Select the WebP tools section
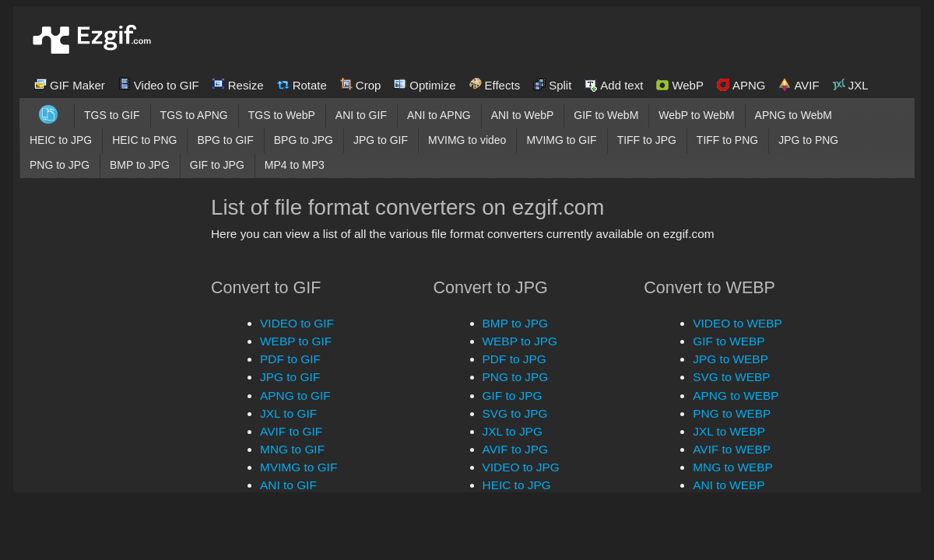Image resolution: width=934 pixels, height=560 pixels. pyautogui.click(x=679, y=85)
